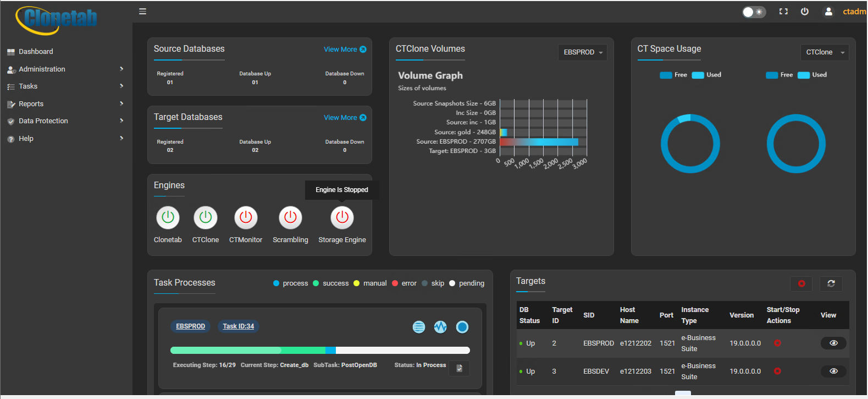Image resolution: width=868 pixels, height=399 pixels.
Task: Click the Source: EBSPROD 2707GB bar
Action: tap(539, 142)
